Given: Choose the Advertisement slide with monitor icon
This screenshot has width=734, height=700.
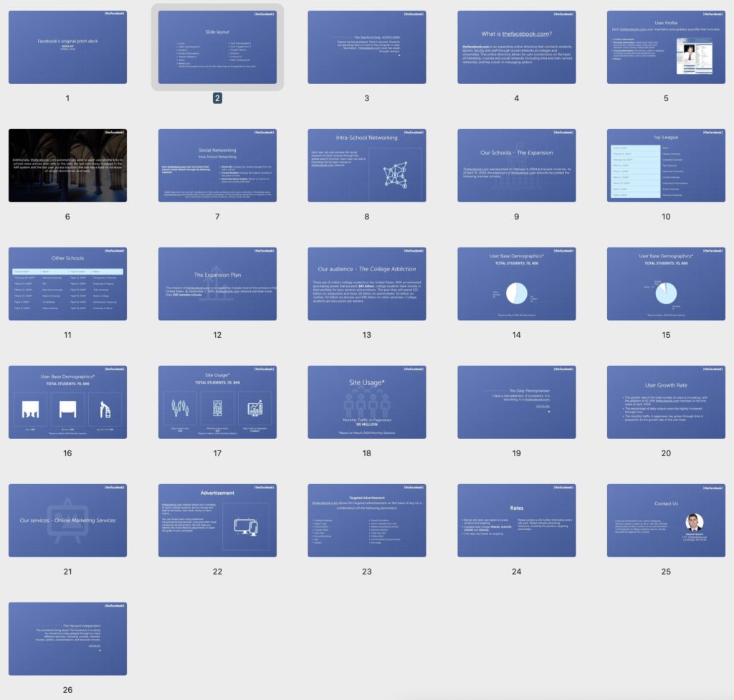Looking at the screenshot, I should (217, 521).
